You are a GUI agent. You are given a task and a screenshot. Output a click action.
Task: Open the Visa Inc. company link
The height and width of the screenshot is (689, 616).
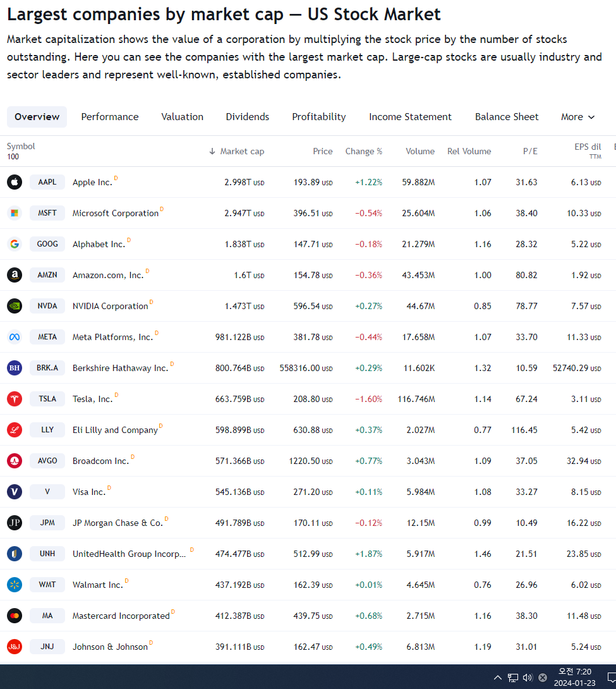[89, 492]
